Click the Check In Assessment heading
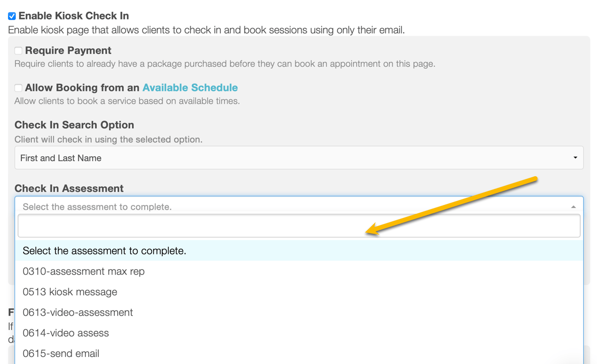597x364 pixels. click(69, 188)
